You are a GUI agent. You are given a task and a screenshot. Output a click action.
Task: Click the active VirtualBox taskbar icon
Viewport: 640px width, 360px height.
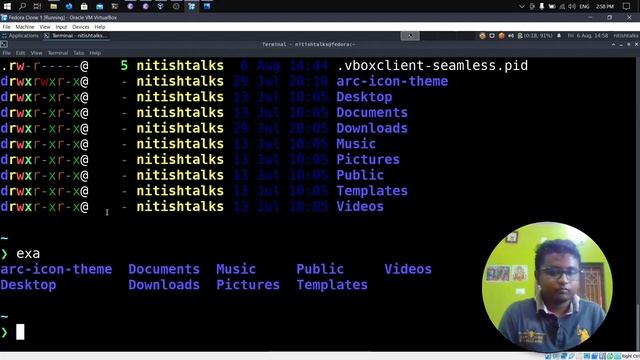191,6
